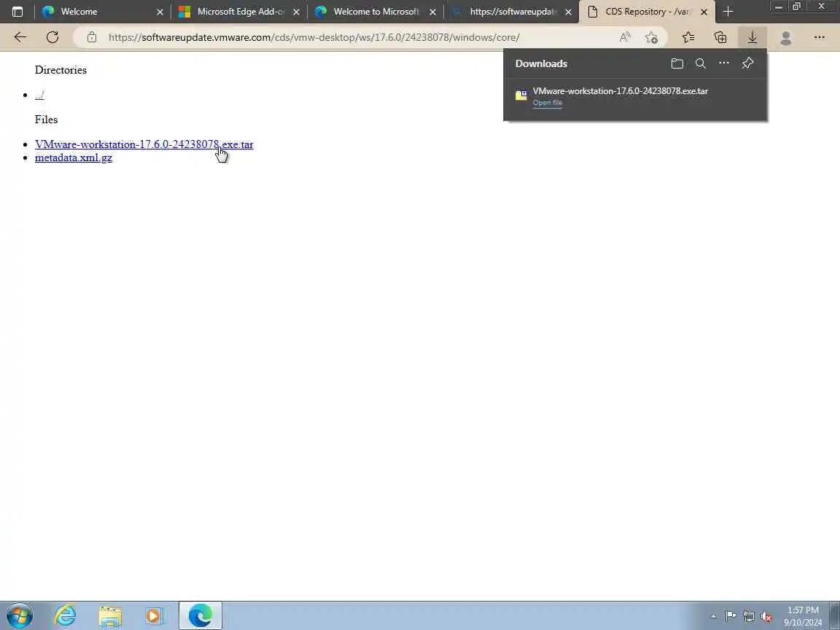This screenshot has width=840, height=630.
Task: Open Windows Explorer from taskbar
Action: pos(110,615)
